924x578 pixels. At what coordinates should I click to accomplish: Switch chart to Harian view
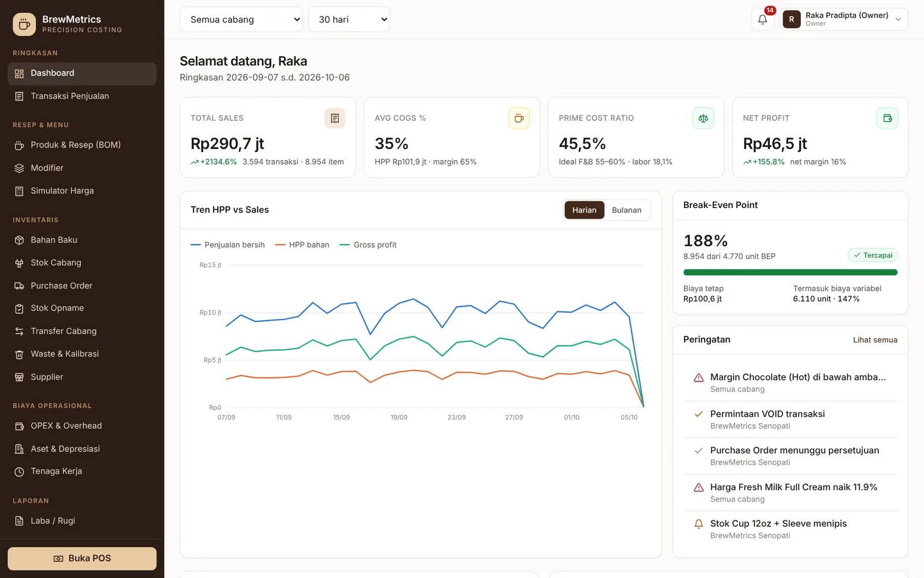[x=584, y=210]
